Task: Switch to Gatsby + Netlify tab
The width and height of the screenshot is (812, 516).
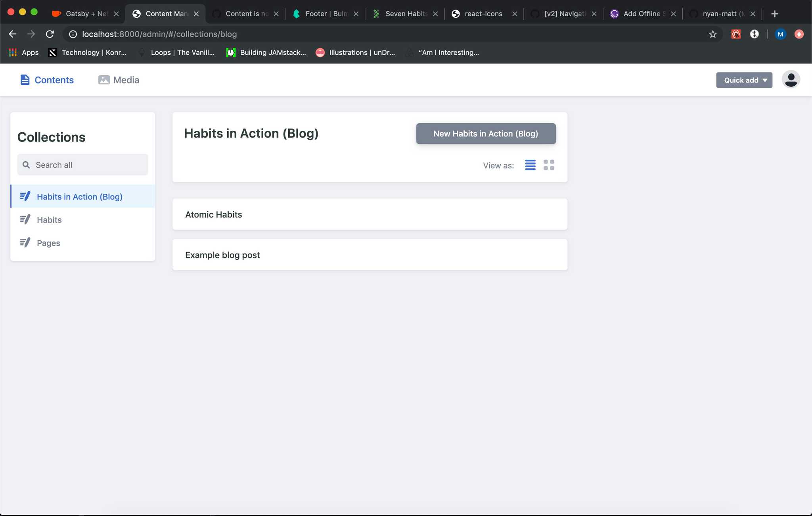Action: coord(86,14)
